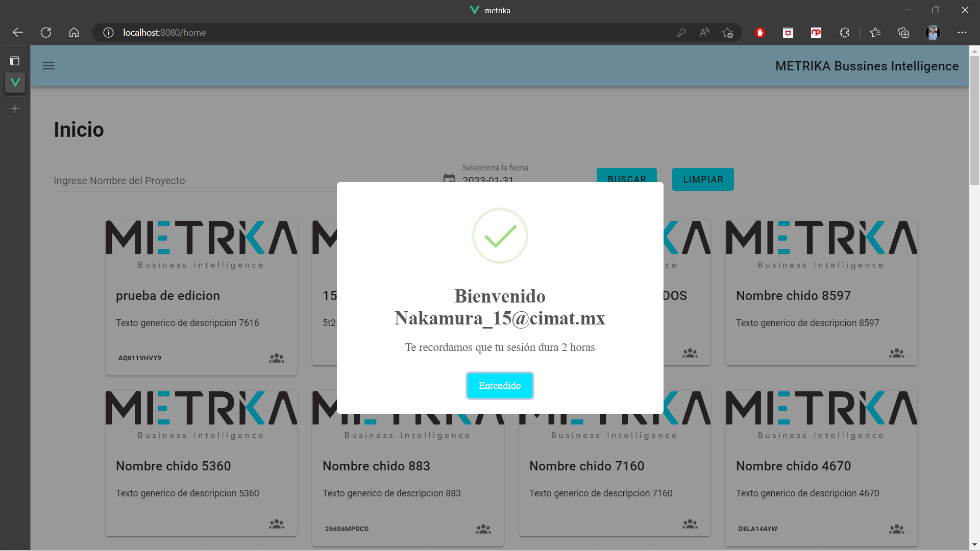
Task: Click the members icon on Nombre chido 7160 card
Action: click(x=690, y=523)
